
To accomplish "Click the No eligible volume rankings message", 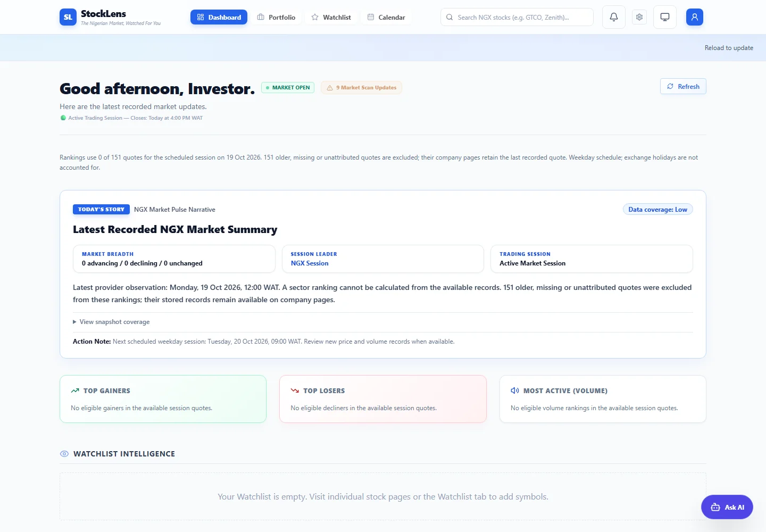I will [x=594, y=408].
